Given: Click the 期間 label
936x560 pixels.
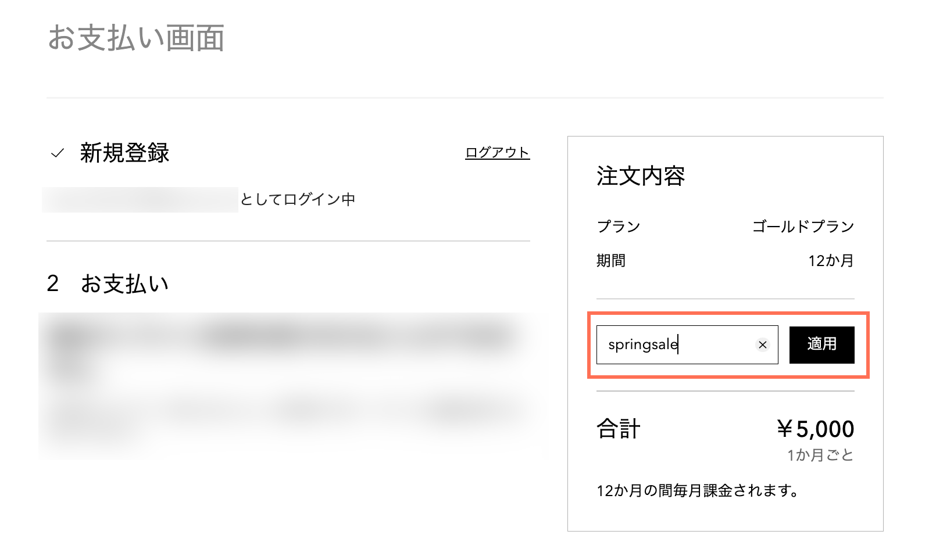Looking at the screenshot, I should click(611, 260).
